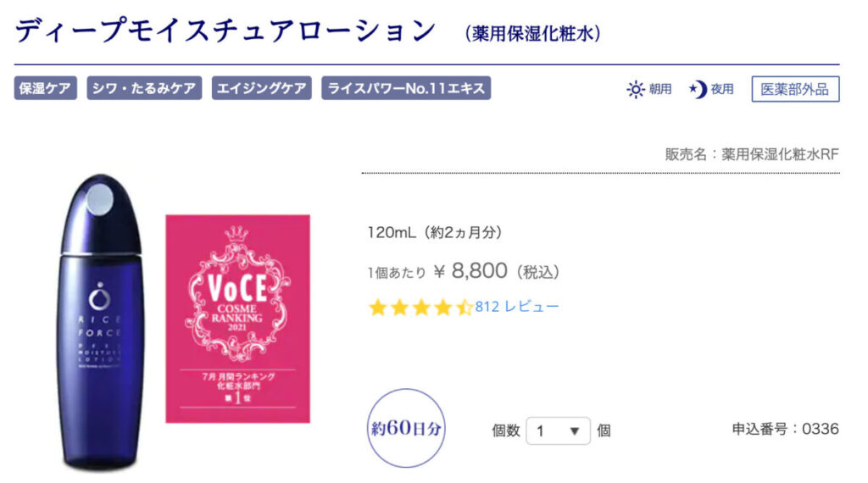Click the 約60日分 circle badge
Screen dimensions: 868x483
(x=407, y=428)
